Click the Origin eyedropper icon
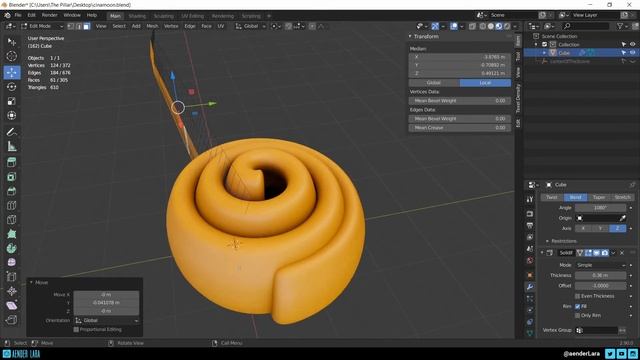Screen dimensions: 640x360 point(622,218)
